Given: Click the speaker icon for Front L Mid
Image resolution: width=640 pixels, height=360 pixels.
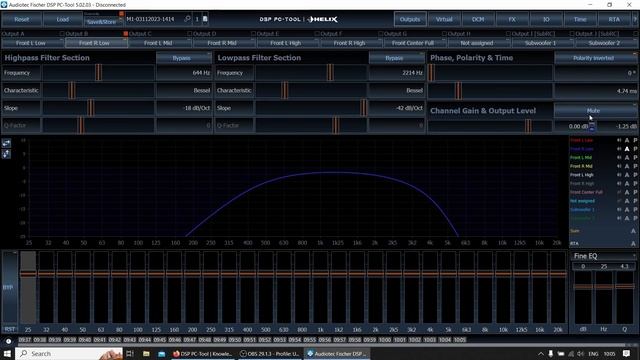Looking at the screenshot, I should coord(619,158).
